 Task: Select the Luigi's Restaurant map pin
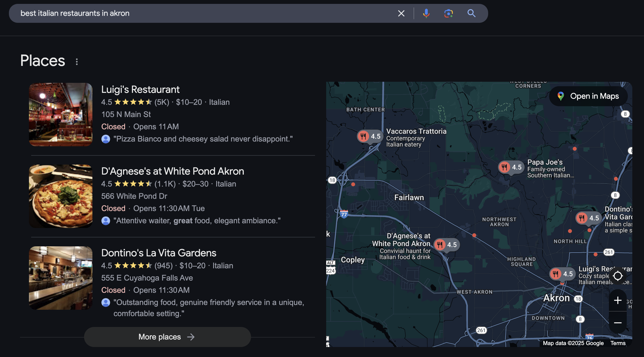click(x=562, y=274)
